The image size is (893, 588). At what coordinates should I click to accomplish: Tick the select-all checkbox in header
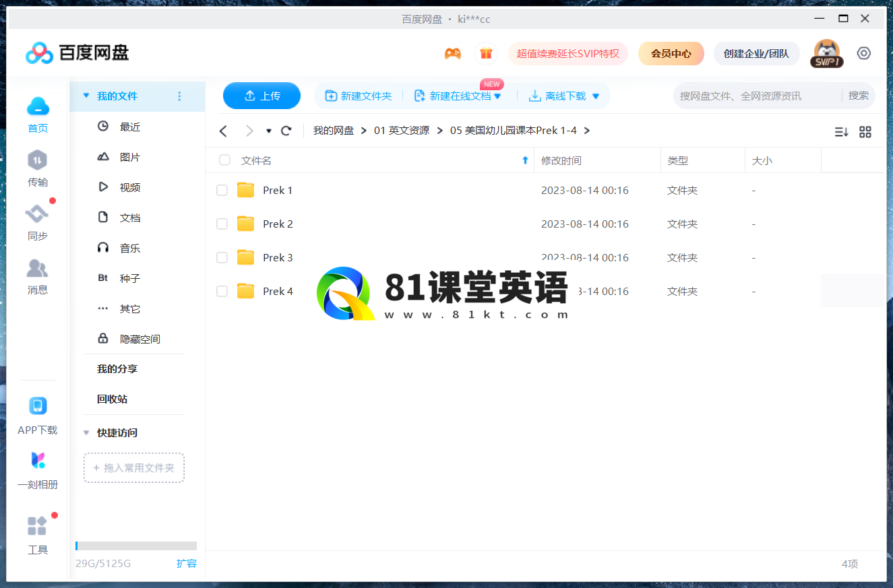coord(224,160)
